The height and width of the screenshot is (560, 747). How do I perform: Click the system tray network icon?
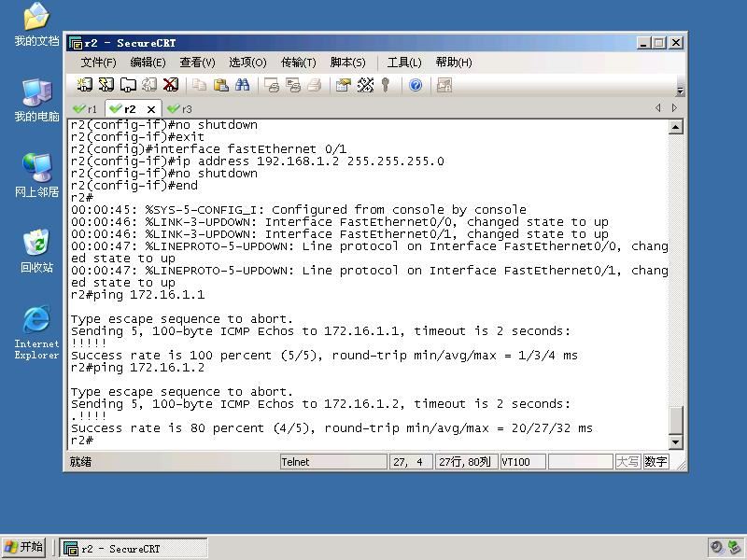point(734,548)
